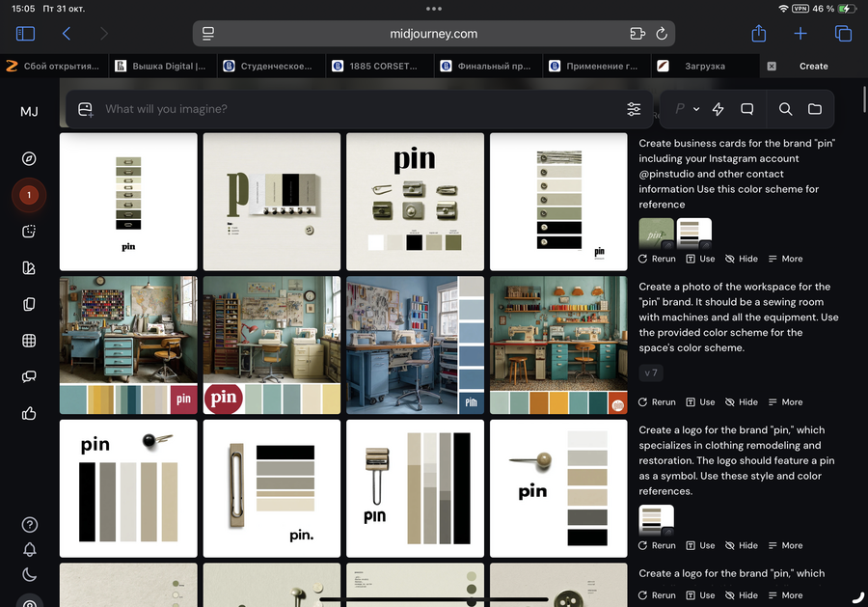The image size is (868, 607).
Task: Click the conversational mode chat icon
Action: (747, 109)
